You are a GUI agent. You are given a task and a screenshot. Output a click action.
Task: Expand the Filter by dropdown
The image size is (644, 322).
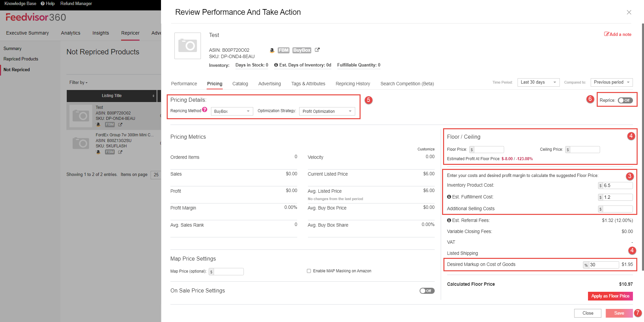[78, 82]
